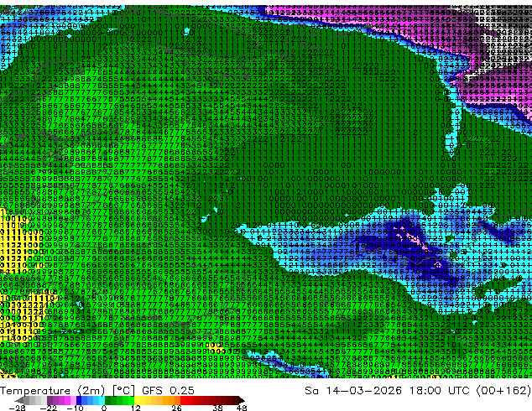The image size is (532, 411).
Task: Click the dark blue segment of the color scale
Action: [x=79, y=400]
